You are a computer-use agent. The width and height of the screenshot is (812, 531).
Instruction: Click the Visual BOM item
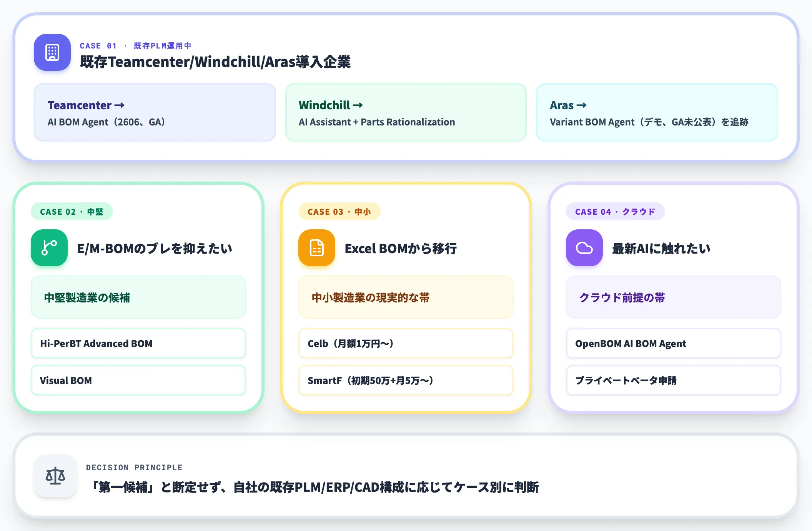pos(138,380)
